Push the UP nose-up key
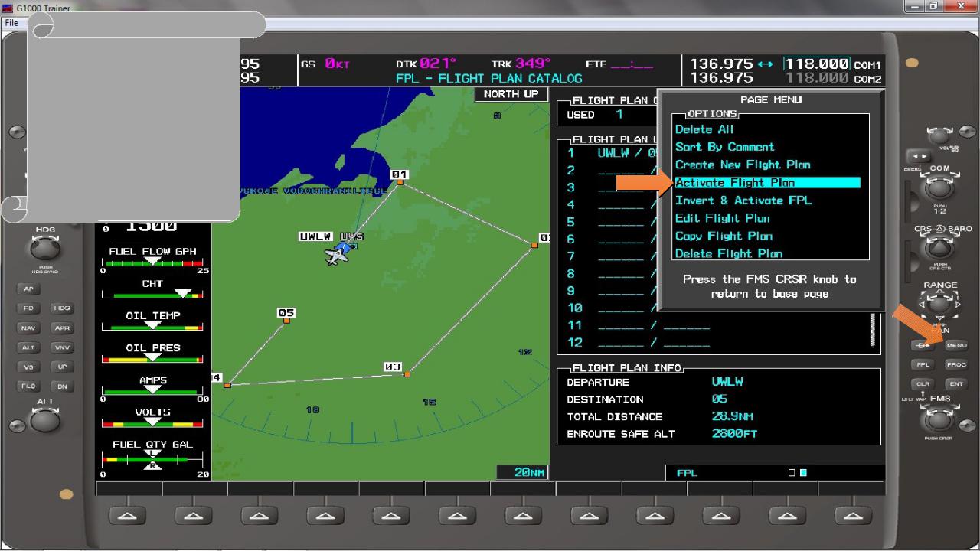Screen dimensions: 980x551 click(61, 367)
